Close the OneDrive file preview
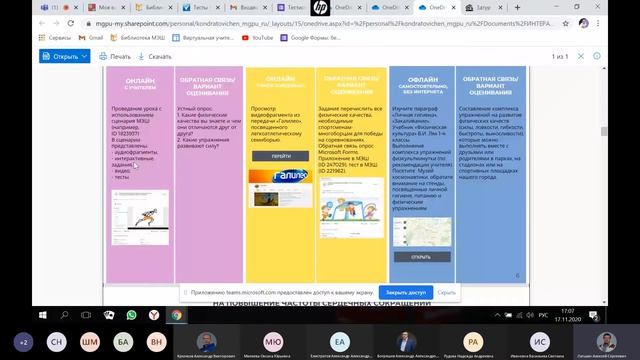 [x=580, y=56]
